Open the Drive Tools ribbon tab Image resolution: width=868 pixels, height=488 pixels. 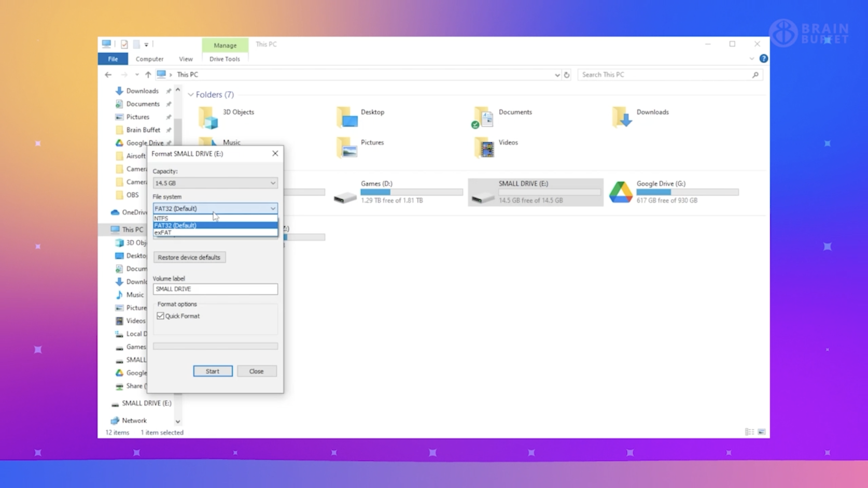pos(225,59)
